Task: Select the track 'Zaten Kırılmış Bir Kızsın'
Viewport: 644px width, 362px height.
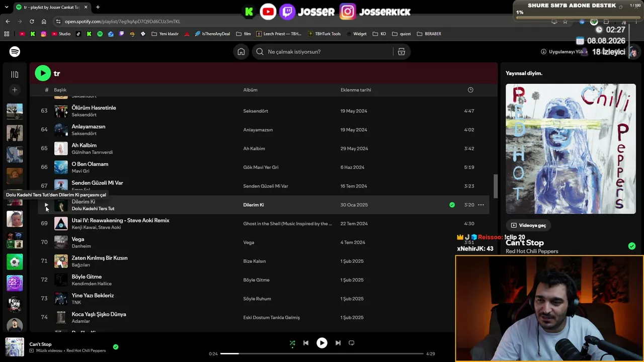Action: [100, 258]
